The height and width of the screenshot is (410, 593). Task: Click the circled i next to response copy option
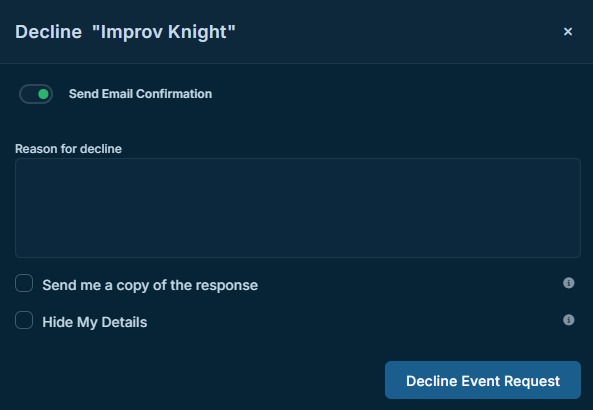(568, 283)
